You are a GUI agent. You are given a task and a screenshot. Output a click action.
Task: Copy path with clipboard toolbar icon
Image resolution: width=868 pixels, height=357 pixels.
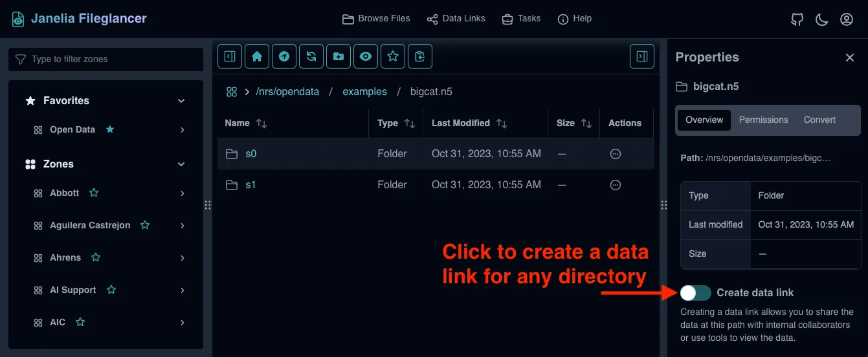(420, 56)
